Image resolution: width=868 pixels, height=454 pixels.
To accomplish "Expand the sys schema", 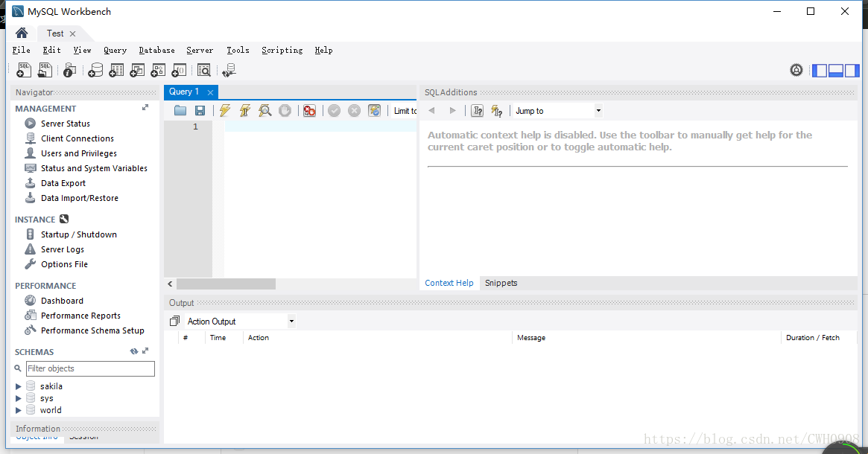I will coord(19,398).
